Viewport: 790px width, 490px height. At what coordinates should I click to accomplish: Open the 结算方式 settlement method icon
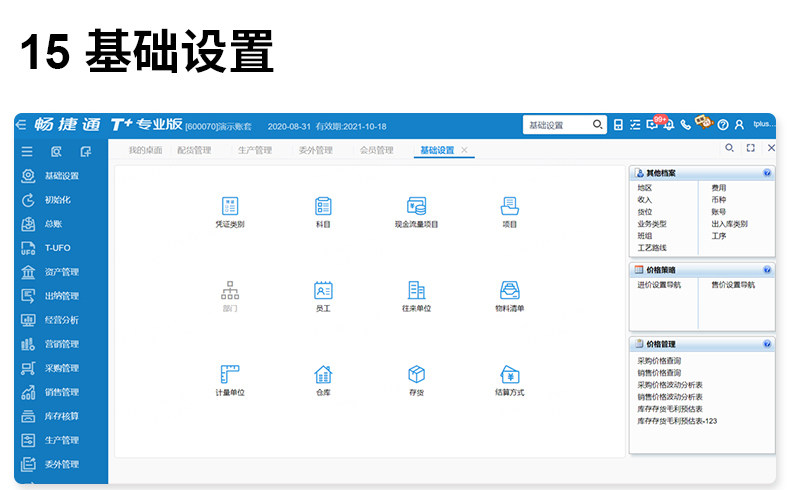tap(509, 374)
